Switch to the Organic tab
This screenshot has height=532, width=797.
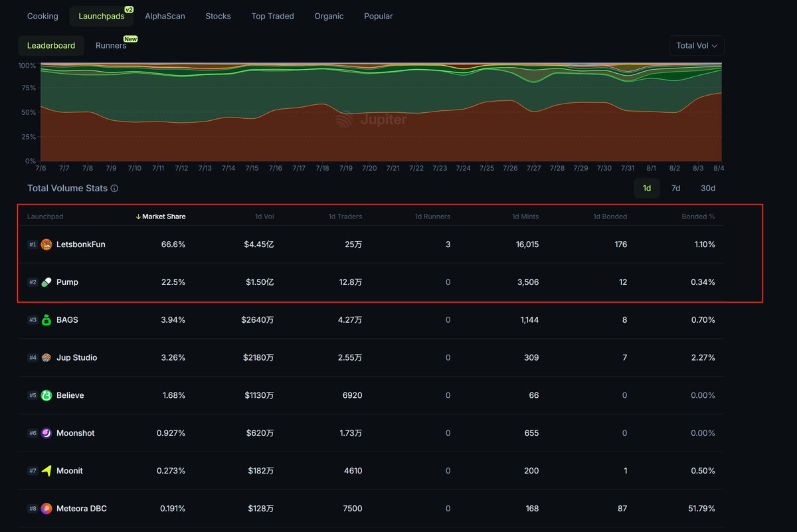click(329, 16)
